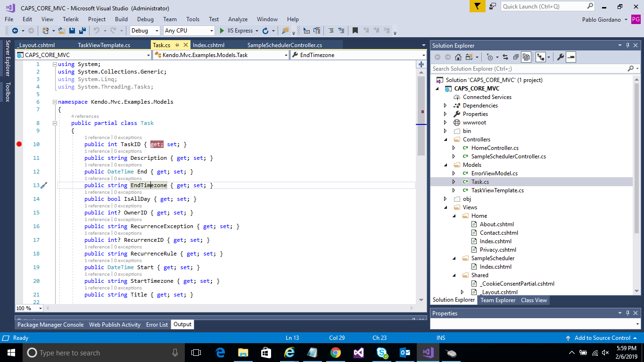
Task: Click the Sync with Active Document icon
Action: [505, 57]
